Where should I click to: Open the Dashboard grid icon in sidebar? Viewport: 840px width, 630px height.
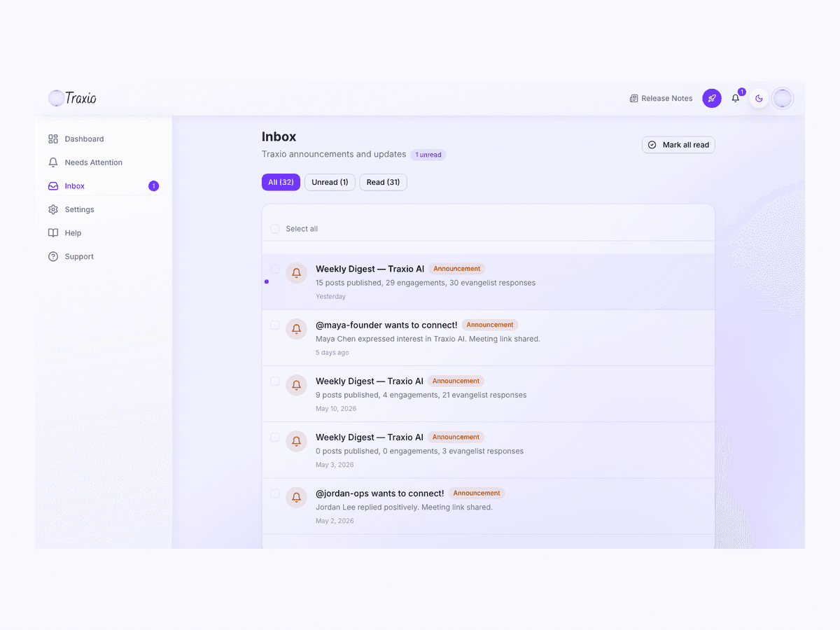53,139
